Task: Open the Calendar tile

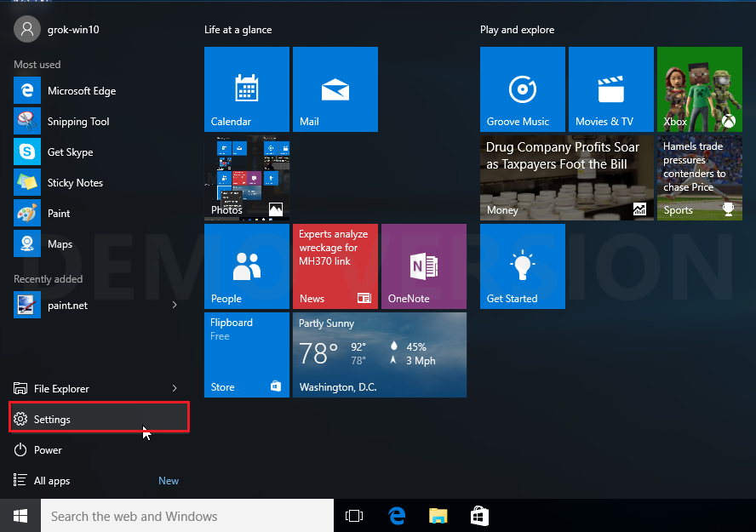Action: pyautogui.click(x=247, y=89)
